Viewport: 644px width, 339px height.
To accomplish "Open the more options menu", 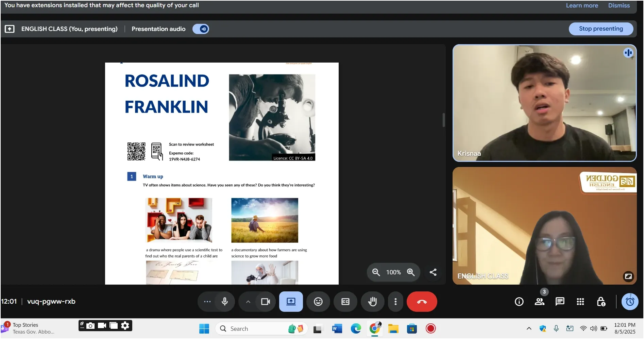I will [x=395, y=302].
